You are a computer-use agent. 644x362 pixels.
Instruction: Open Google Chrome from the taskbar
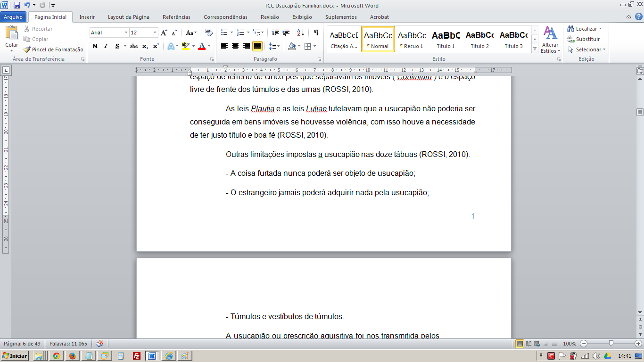(x=56, y=356)
